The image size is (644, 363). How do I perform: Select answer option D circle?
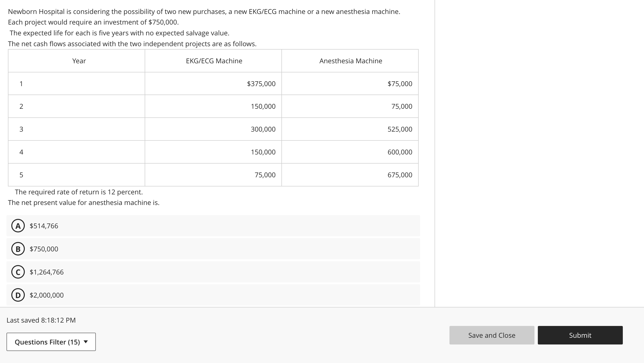pos(18,295)
